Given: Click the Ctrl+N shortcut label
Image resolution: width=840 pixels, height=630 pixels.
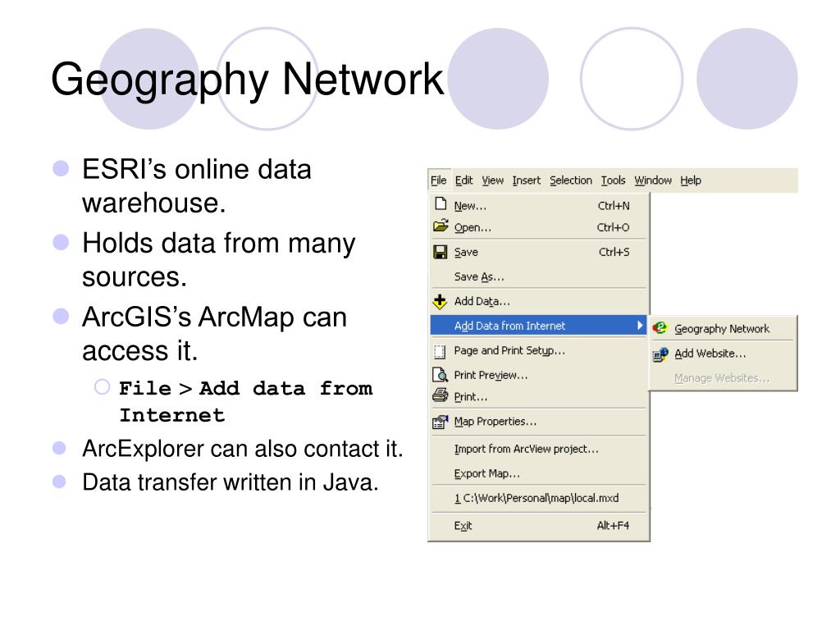Looking at the screenshot, I should (x=614, y=206).
